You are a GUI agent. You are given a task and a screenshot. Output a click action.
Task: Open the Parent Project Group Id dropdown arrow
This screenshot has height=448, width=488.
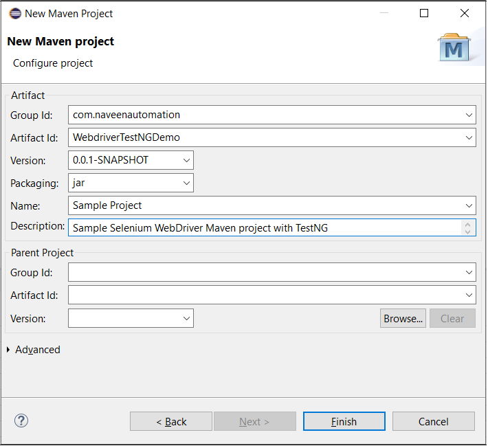[469, 273]
